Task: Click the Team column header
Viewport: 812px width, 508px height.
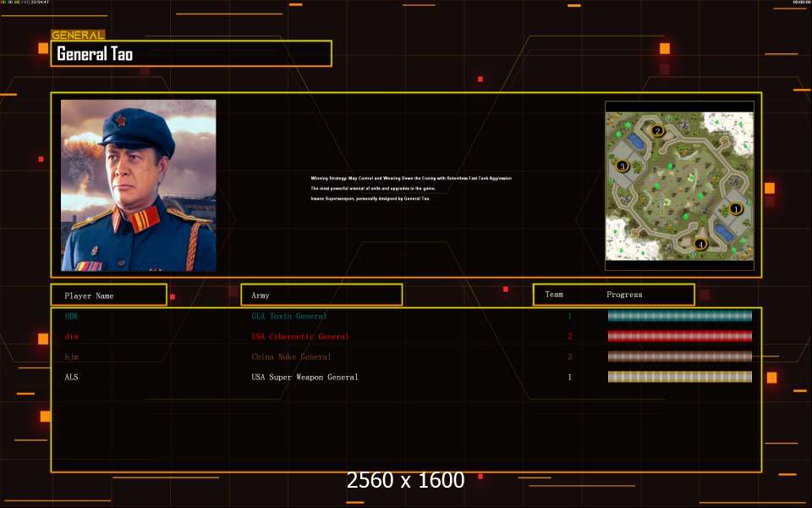Action: pyautogui.click(x=554, y=295)
